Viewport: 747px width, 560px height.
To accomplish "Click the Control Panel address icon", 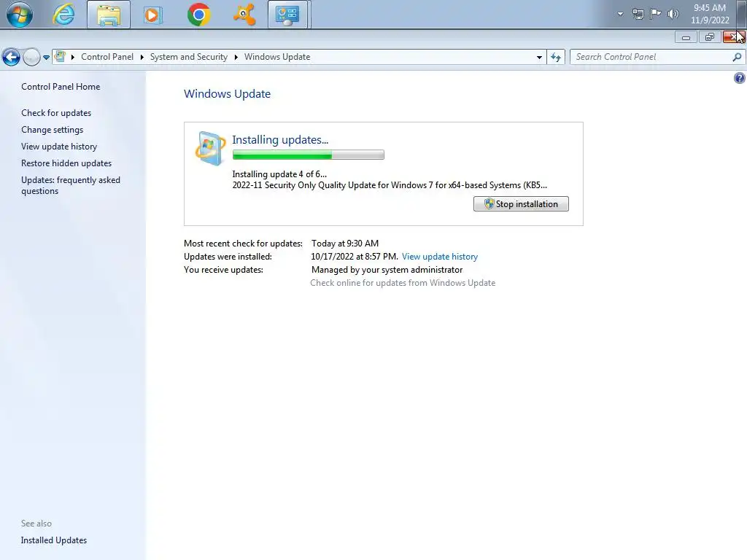I will (60, 57).
